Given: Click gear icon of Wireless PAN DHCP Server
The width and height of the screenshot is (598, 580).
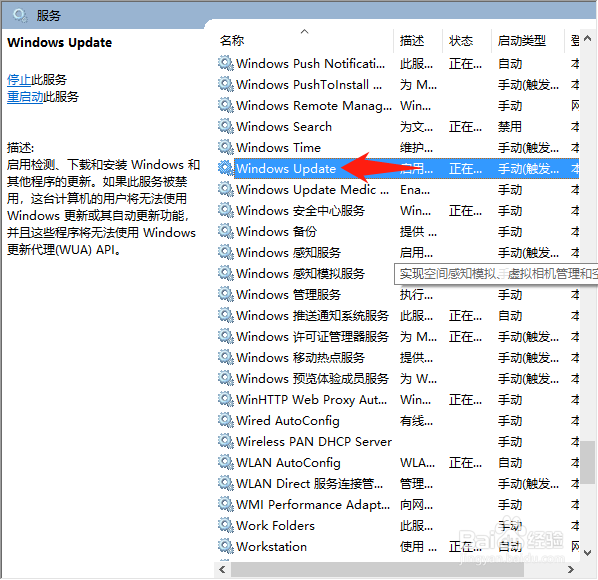Looking at the screenshot, I should point(225,441).
